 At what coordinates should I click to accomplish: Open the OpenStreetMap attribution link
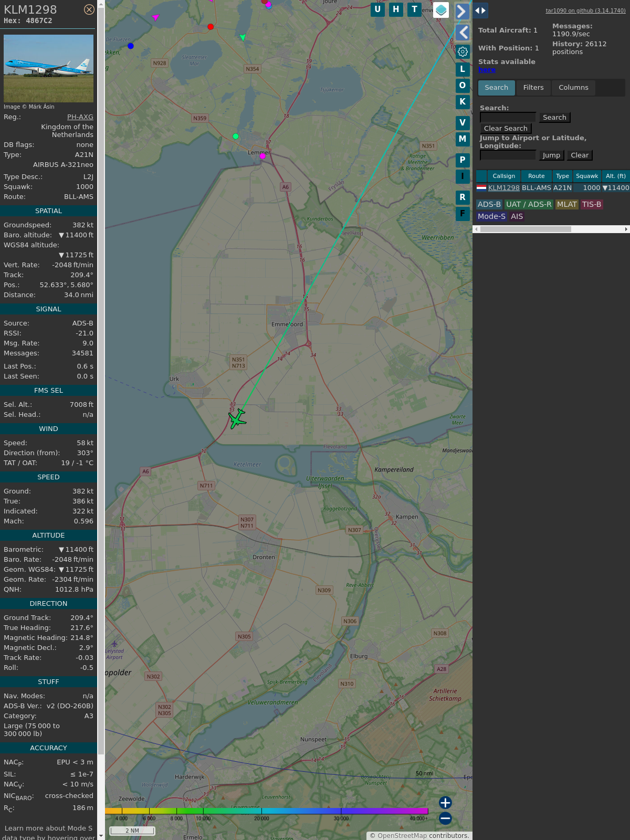(x=402, y=836)
